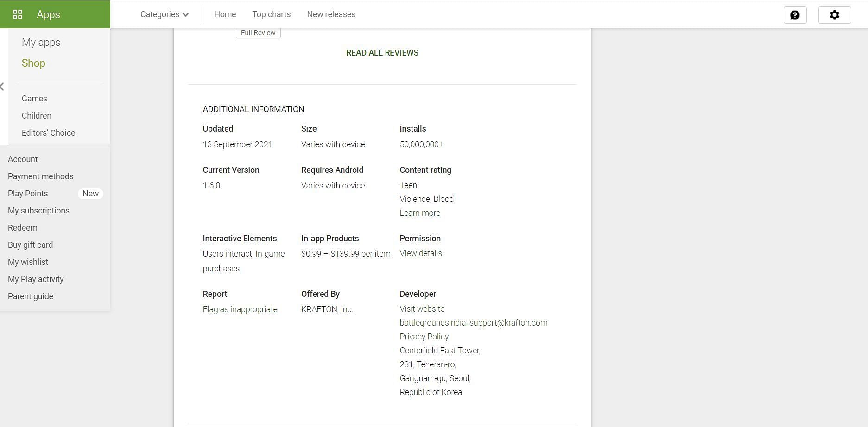Open Learn more under Content rating

pos(420,213)
